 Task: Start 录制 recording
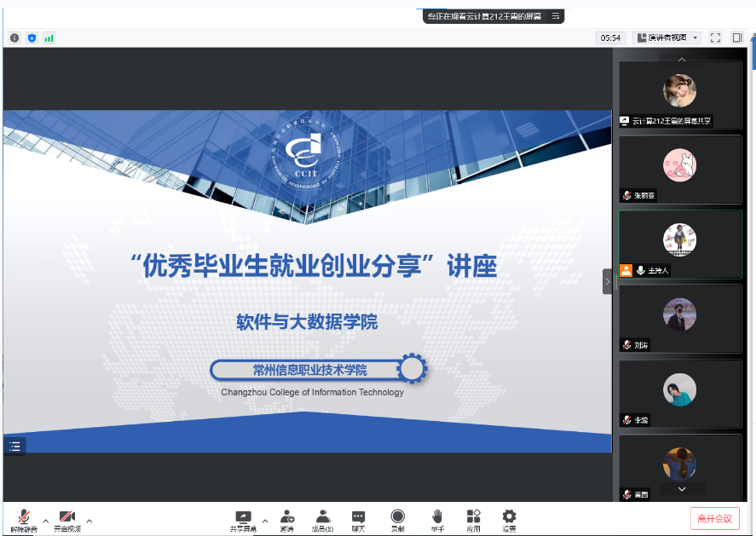(398, 521)
